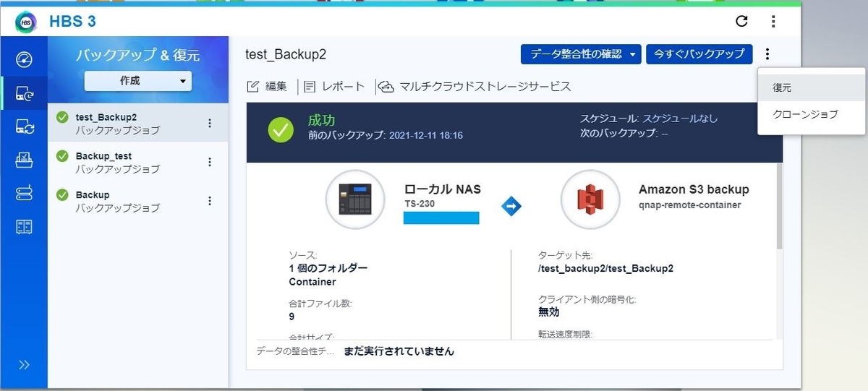Click the test_Backup2 job title heading
The image size is (868, 391).
(286, 54)
